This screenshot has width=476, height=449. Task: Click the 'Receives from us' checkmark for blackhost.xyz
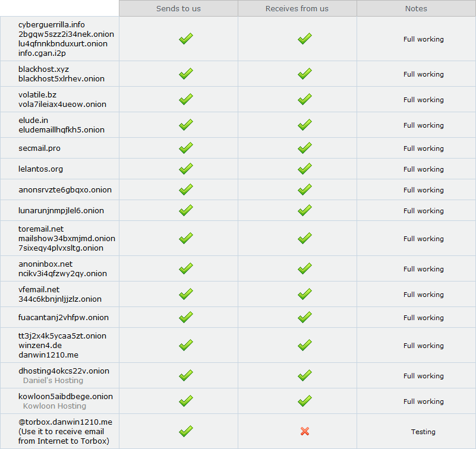305,74
